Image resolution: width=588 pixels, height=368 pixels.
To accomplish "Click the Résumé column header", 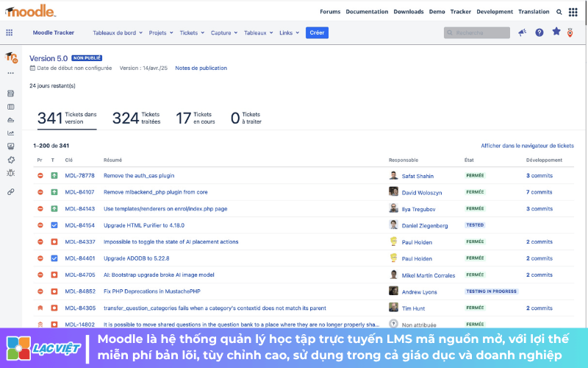I will click(x=112, y=160).
